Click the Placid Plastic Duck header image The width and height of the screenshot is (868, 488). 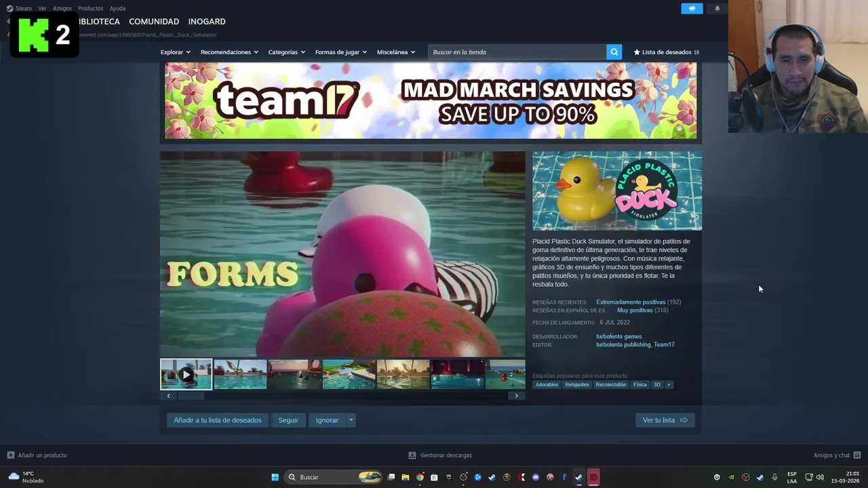click(x=617, y=191)
